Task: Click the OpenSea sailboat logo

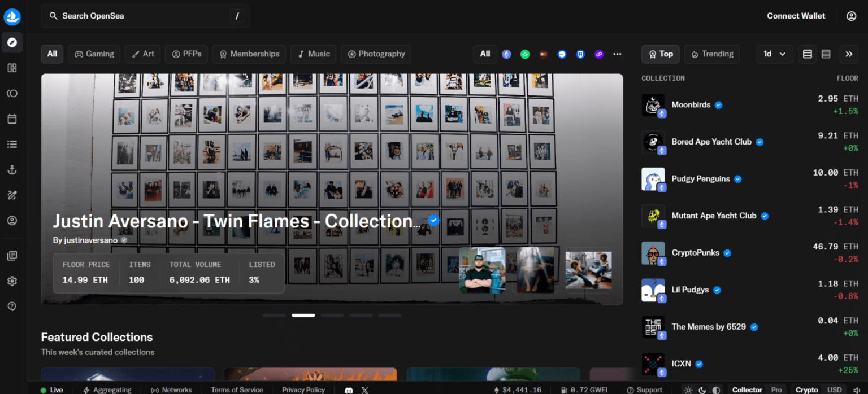Action: (x=12, y=17)
